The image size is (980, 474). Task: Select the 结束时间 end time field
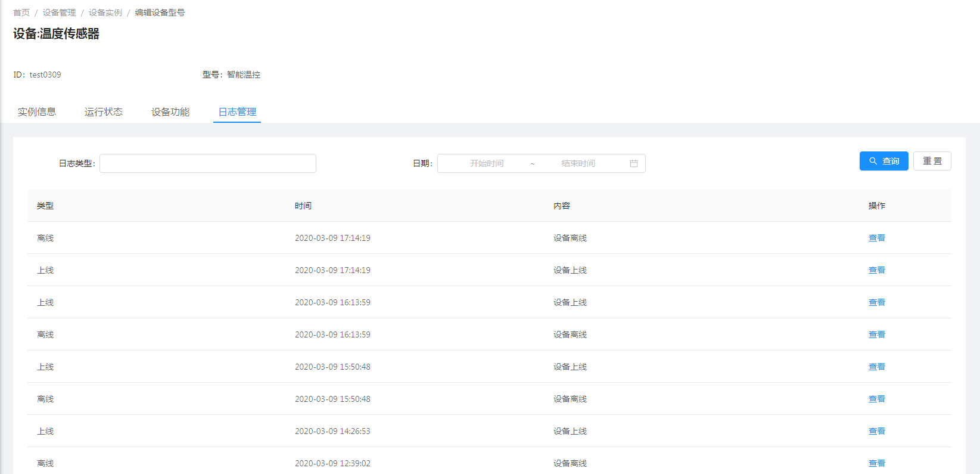[x=578, y=163]
